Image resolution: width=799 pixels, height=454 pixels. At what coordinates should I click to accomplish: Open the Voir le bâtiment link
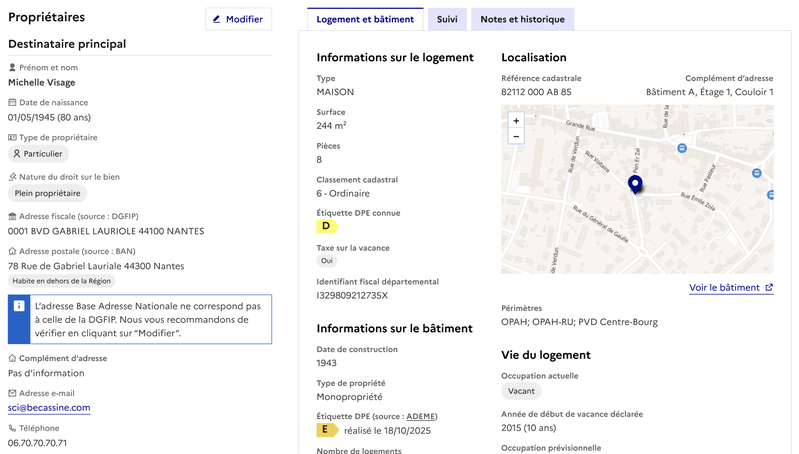731,288
